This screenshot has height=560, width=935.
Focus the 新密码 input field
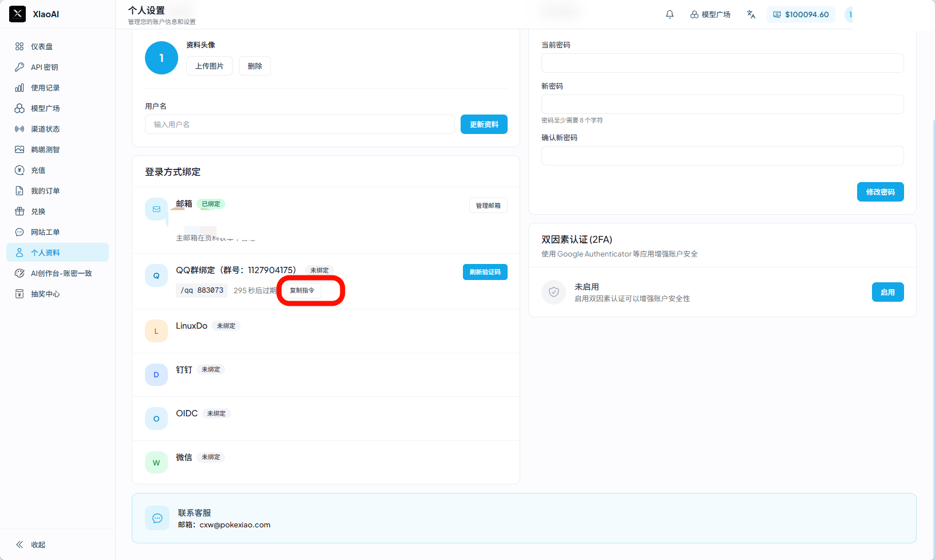click(722, 104)
